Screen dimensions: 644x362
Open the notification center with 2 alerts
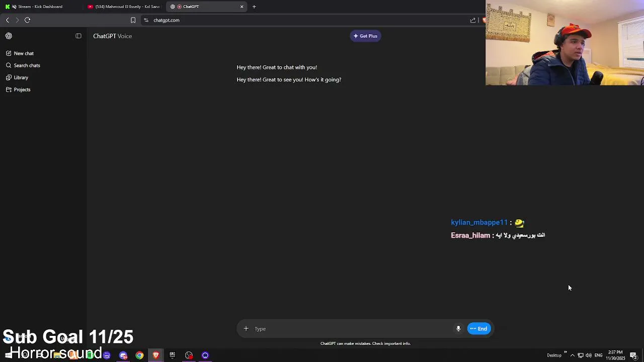(x=634, y=355)
